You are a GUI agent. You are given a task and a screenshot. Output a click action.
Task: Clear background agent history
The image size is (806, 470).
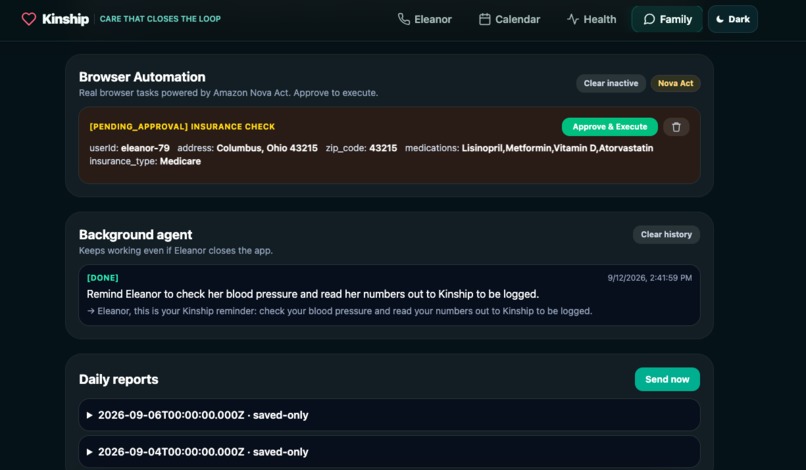click(666, 234)
